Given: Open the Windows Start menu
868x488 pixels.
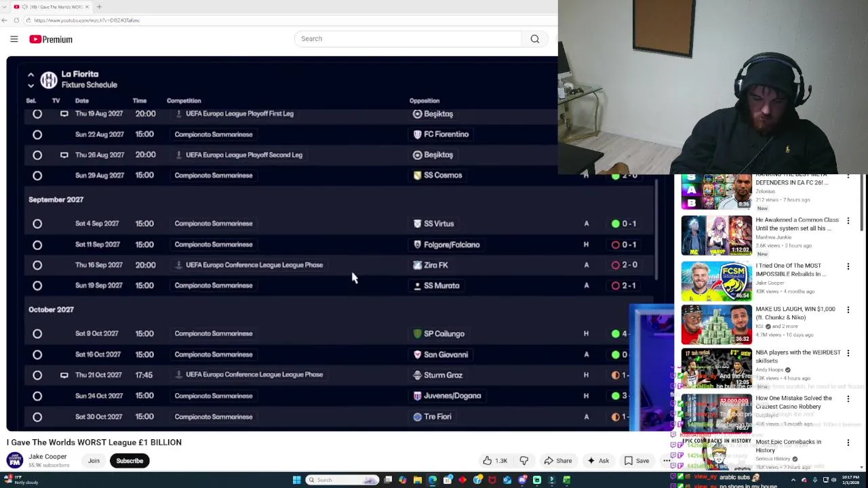Looking at the screenshot, I should tap(296, 480).
